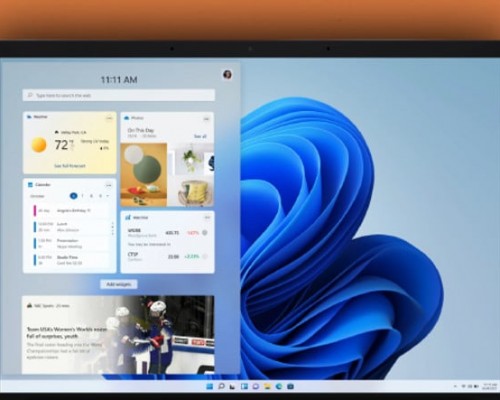
Task: Expand the calendar day selector chevron
Action: (108, 196)
